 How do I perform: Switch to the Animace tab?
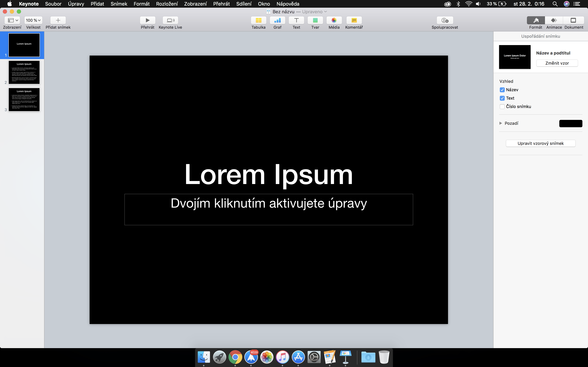point(554,20)
